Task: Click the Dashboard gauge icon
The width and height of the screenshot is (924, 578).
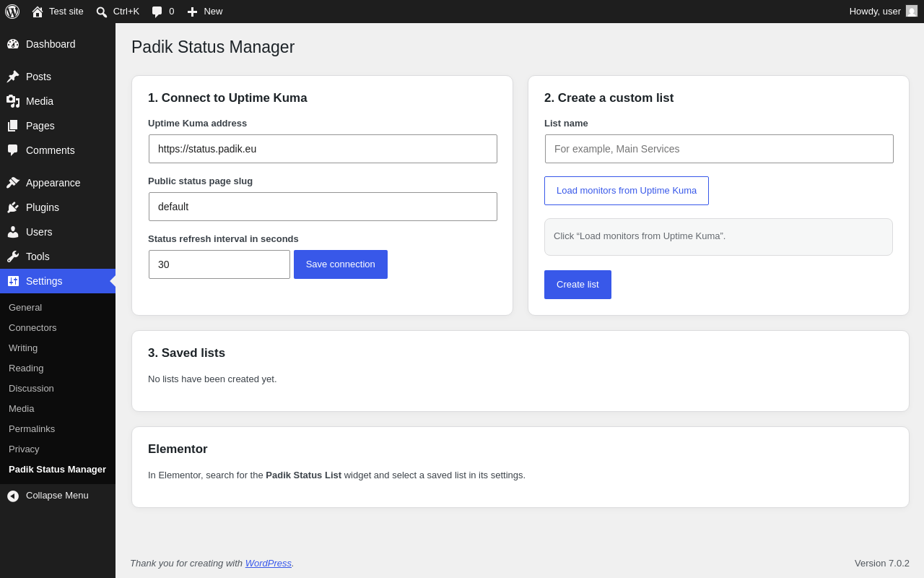Action: (x=13, y=44)
